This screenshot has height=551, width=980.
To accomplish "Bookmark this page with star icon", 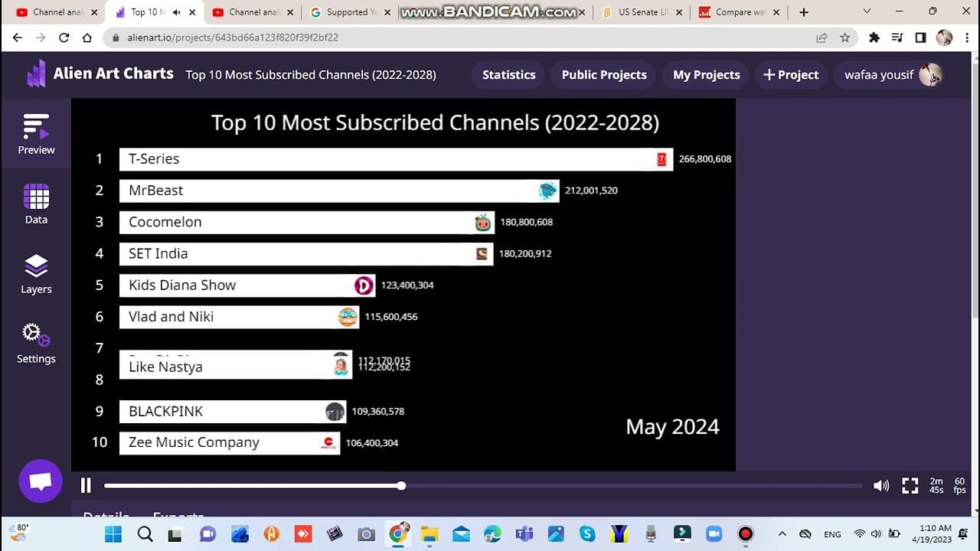I will point(844,37).
